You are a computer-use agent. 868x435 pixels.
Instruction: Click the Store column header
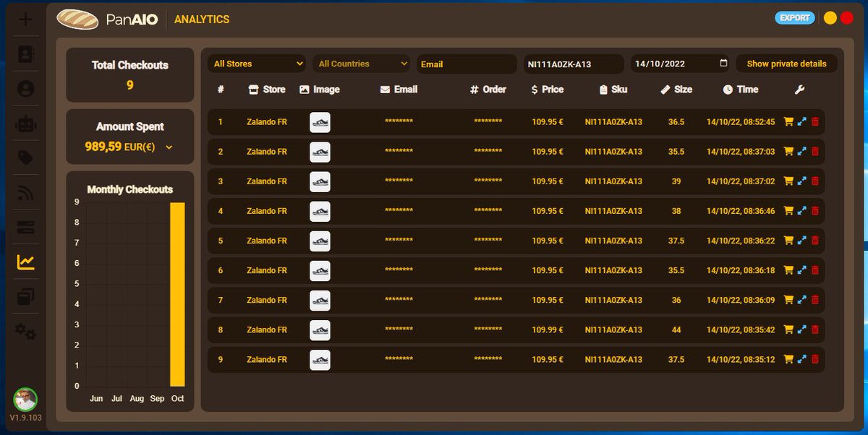[267, 90]
